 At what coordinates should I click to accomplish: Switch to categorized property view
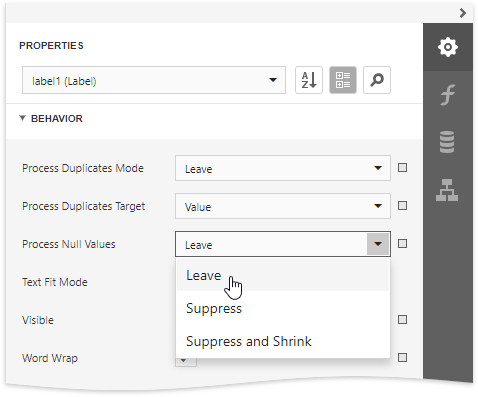(343, 80)
